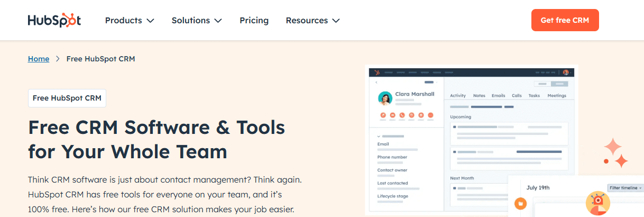Image resolution: width=644 pixels, height=217 pixels.
Task: Click the breadcrumb separator chevron after Home
Action: pos(58,59)
